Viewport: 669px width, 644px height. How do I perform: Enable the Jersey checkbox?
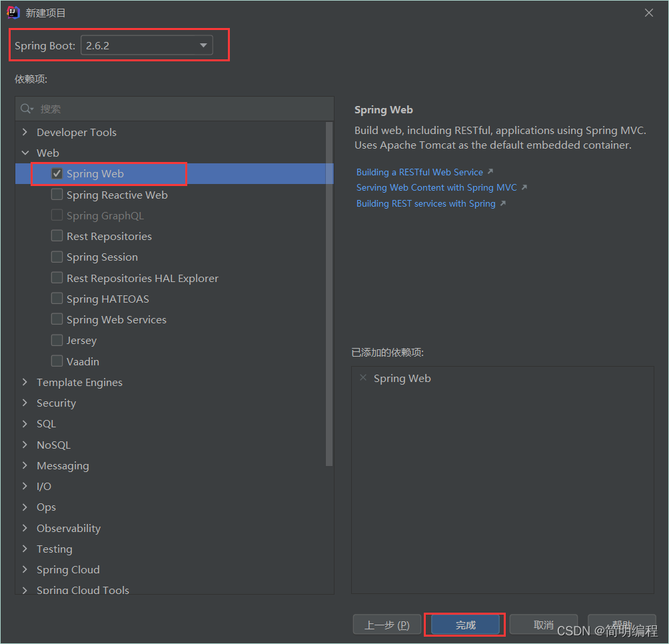point(57,340)
